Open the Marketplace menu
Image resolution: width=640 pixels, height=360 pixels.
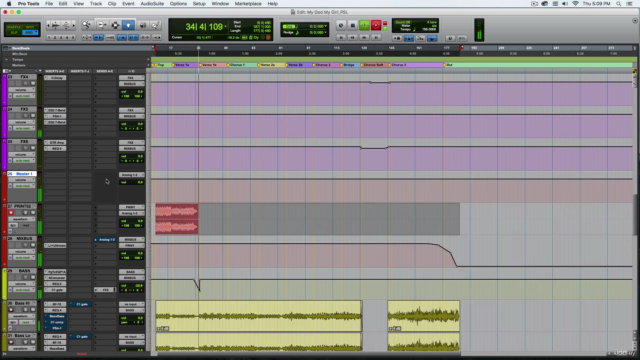tap(248, 4)
